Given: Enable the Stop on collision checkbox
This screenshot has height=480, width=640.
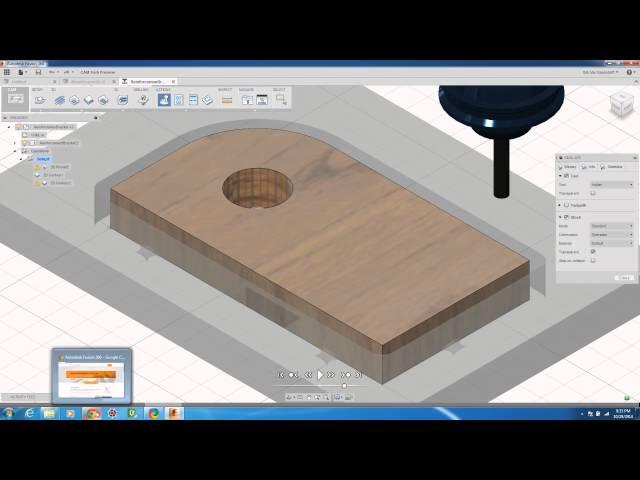Looking at the screenshot, I should point(593,260).
